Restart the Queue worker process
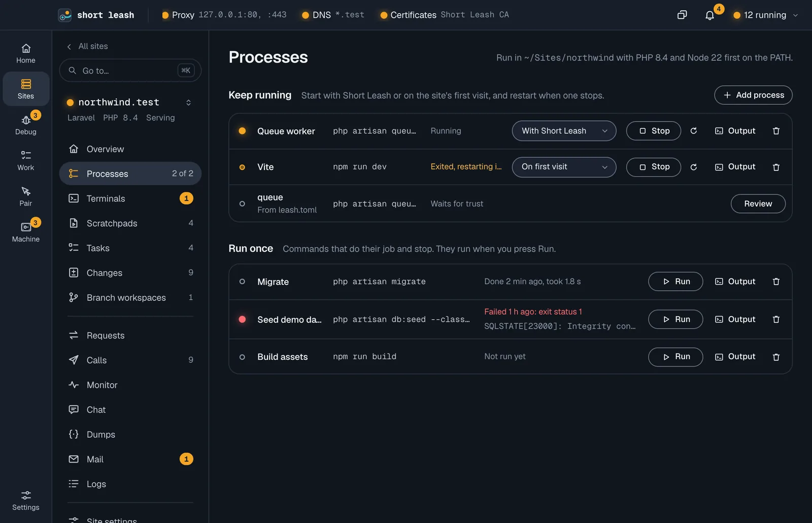Screen dimensions: 812x523 [694, 131]
